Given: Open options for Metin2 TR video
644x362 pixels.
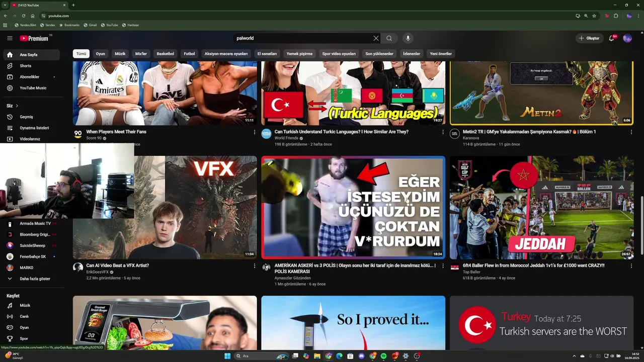Looking at the screenshot, I should point(631,132).
